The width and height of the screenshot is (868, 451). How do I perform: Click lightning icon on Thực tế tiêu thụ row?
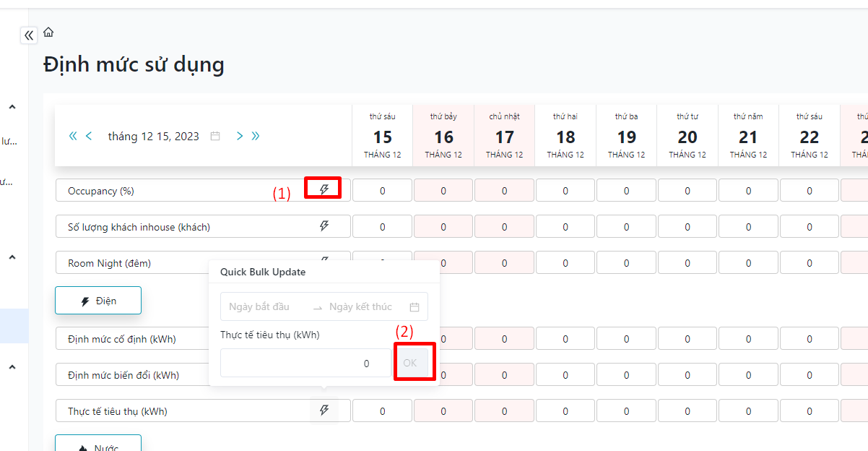click(324, 411)
